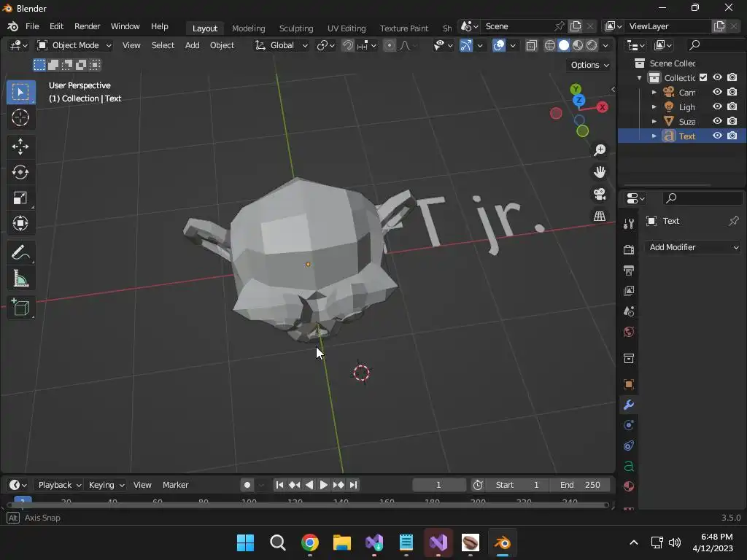Activate the Cursor tool

click(20, 117)
